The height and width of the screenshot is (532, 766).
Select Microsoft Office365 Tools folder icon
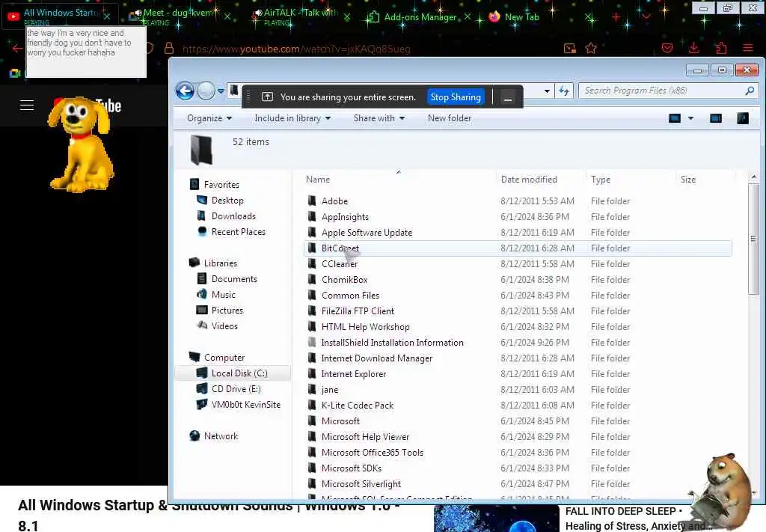point(312,453)
